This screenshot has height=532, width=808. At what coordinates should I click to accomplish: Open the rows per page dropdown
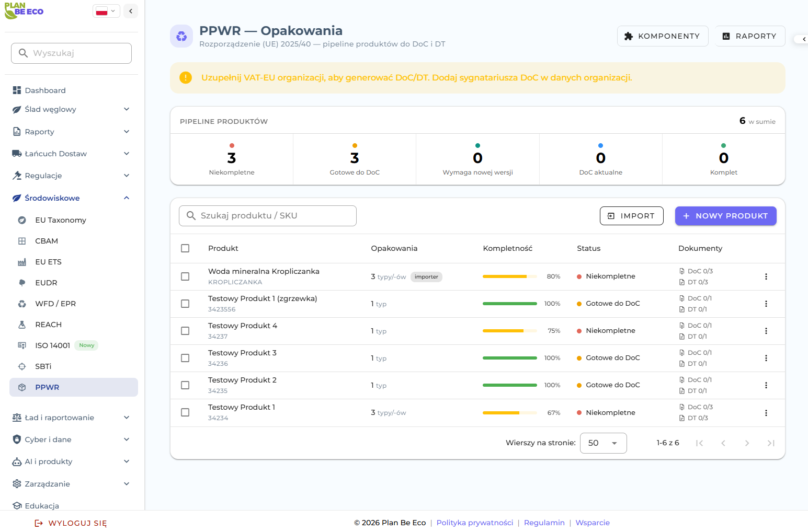(x=603, y=443)
